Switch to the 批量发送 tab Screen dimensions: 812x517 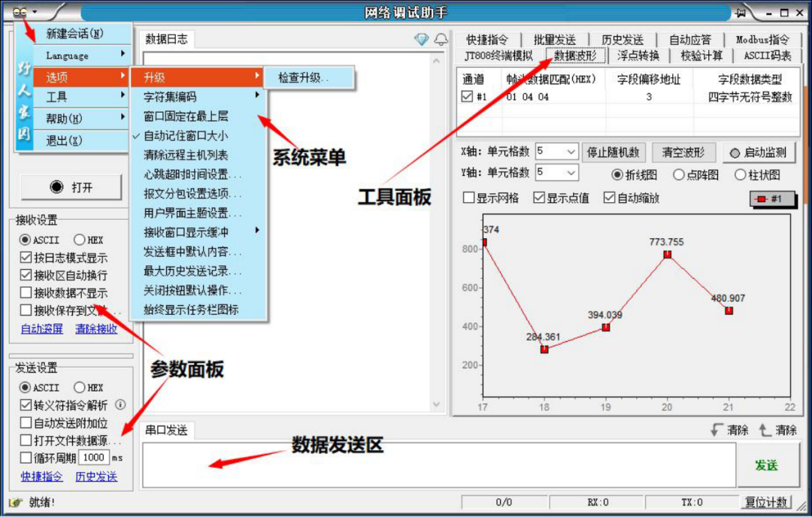(x=554, y=40)
